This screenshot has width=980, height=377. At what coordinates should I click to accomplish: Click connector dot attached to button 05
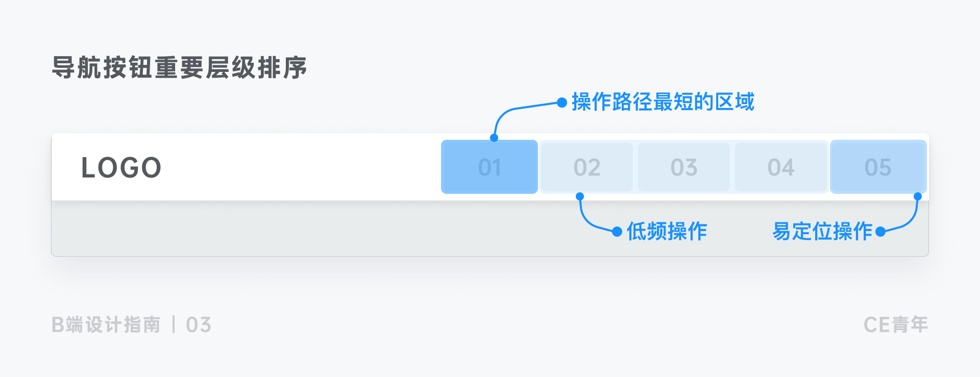click(918, 196)
